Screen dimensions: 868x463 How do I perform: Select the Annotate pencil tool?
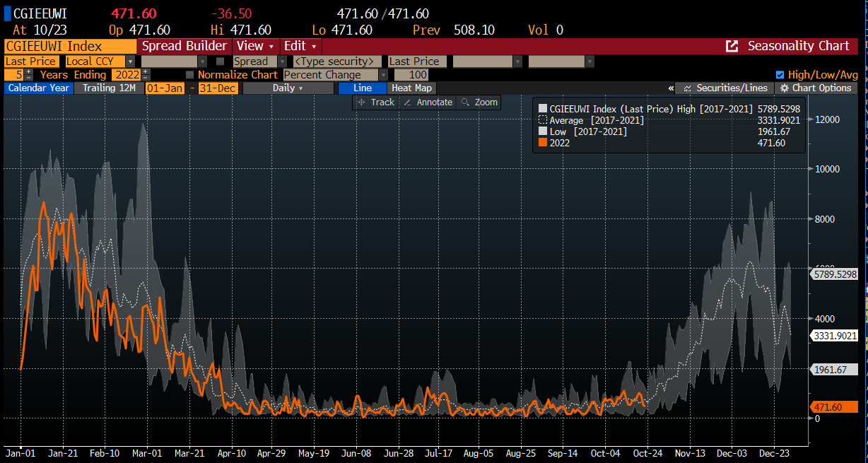pos(427,102)
